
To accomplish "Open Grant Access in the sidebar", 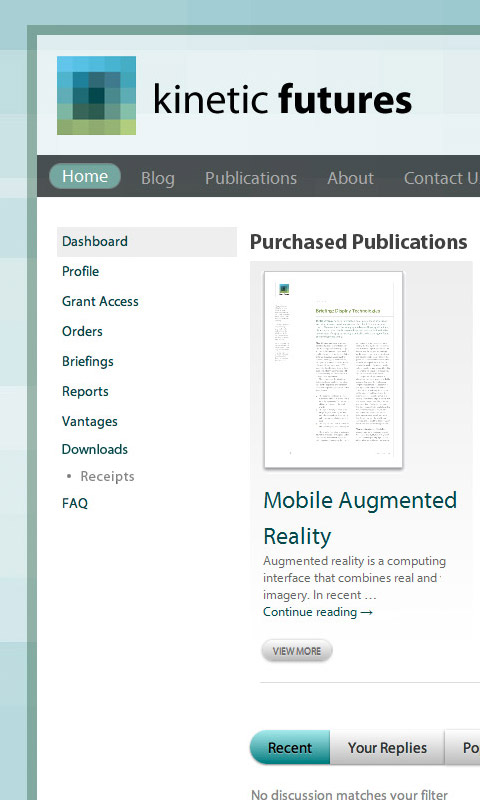I will (x=100, y=302).
